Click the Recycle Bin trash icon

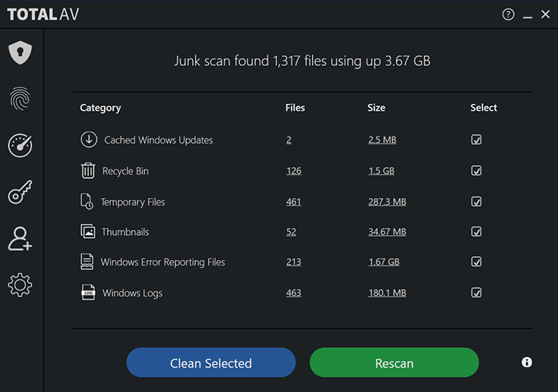(x=88, y=171)
